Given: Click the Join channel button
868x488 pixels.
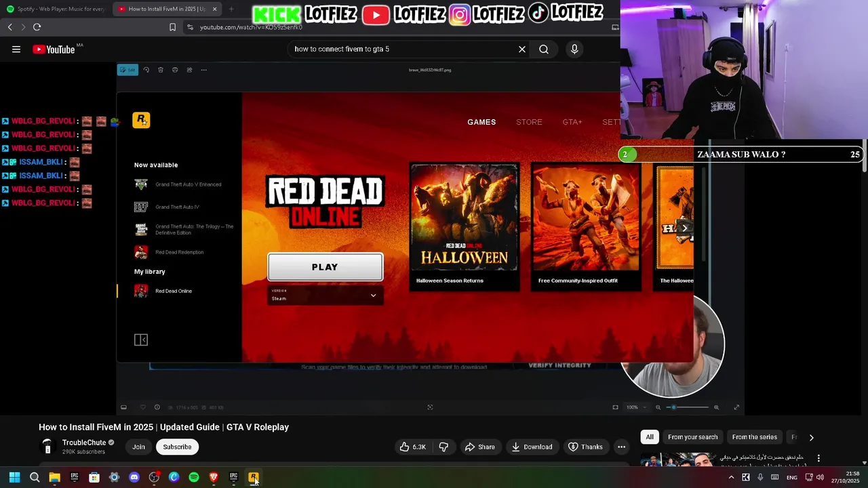Looking at the screenshot, I should 138,447.
